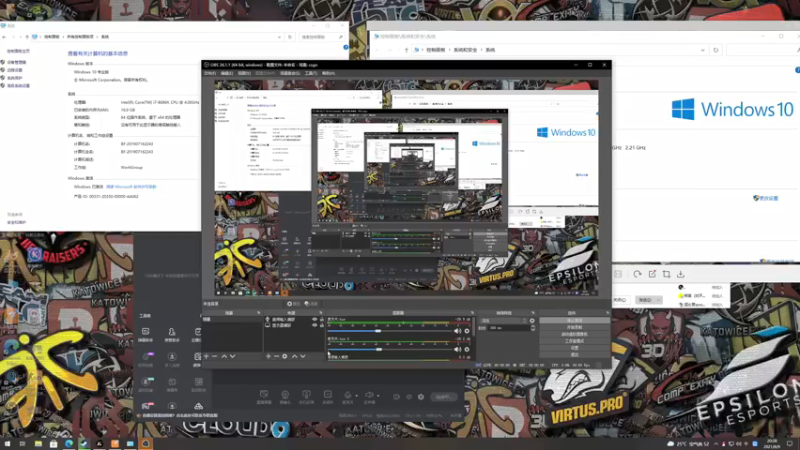The height and width of the screenshot is (450, 800).
Task: Click OBS Studio icon on the taskbar
Action: (x=145, y=444)
